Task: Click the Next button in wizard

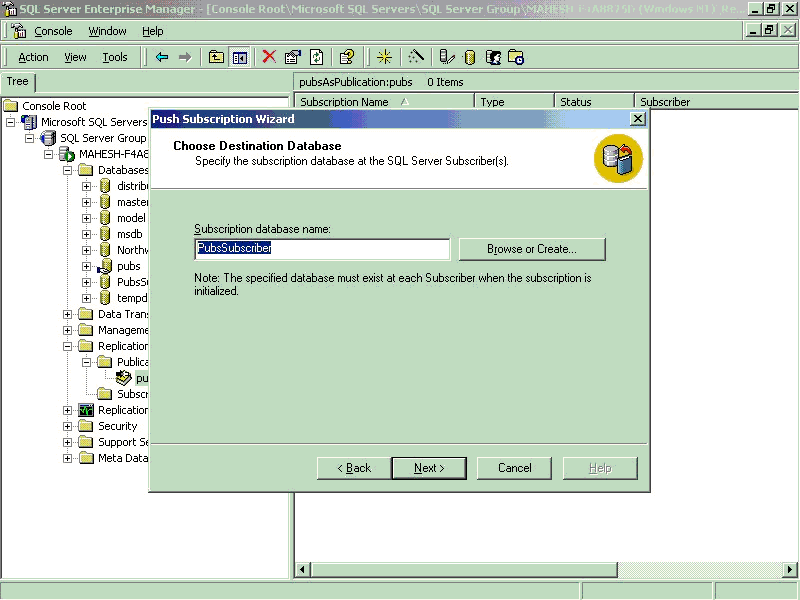Action: coord(430,468)
